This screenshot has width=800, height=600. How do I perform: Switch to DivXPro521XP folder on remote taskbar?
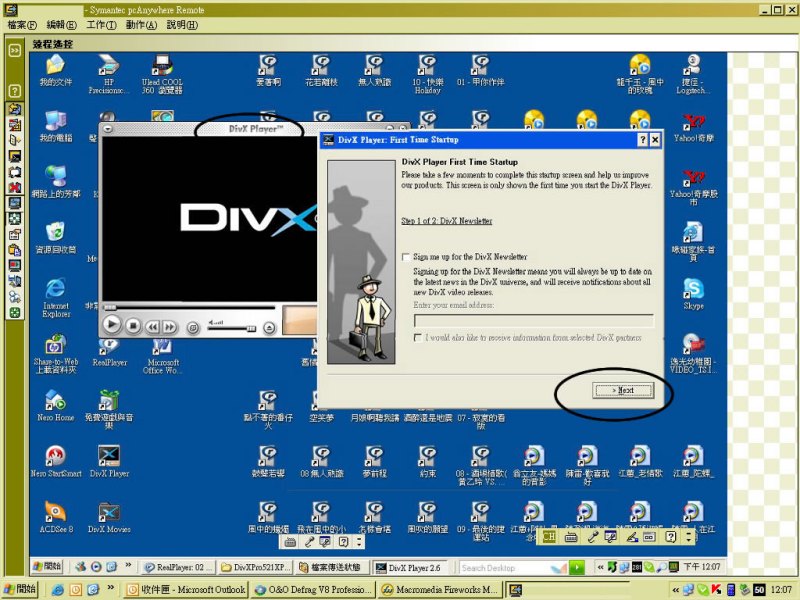256,567
